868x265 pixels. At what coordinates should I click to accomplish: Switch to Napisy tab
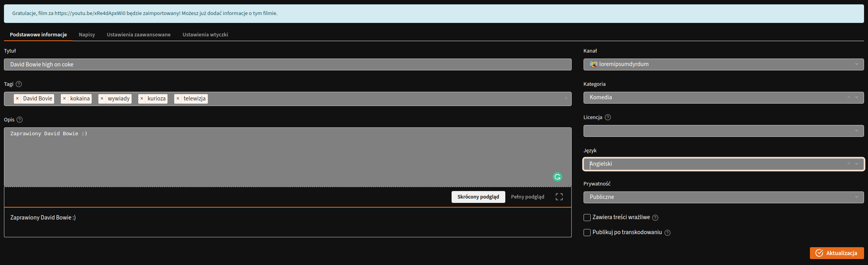87,35
